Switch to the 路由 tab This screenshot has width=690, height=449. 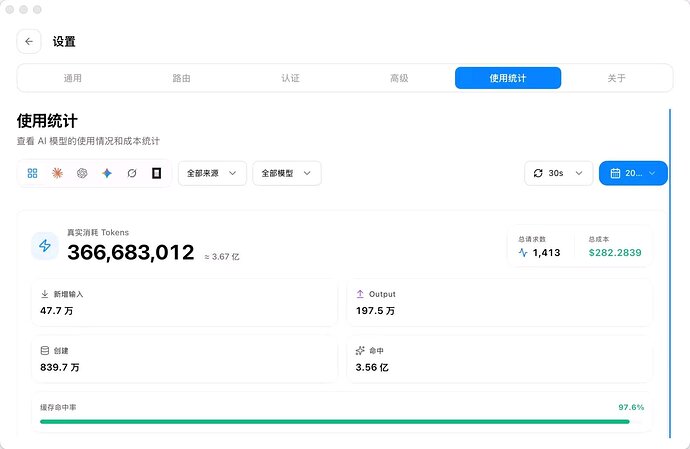coord(181,78)
